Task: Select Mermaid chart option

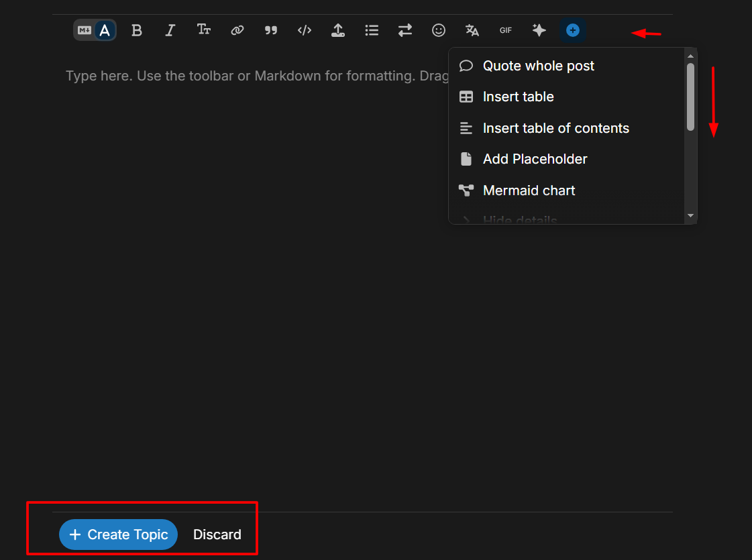Action: click(x=566, y=190)
